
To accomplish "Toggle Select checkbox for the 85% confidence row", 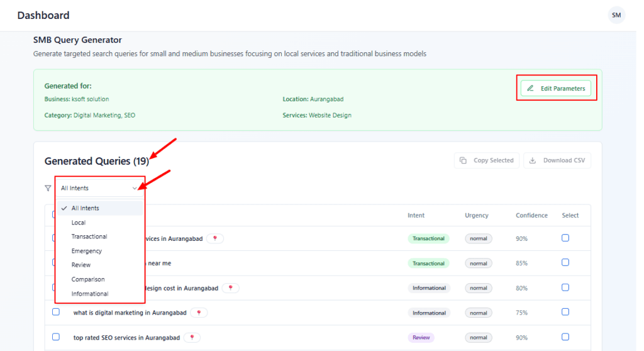I will [565, 262].
